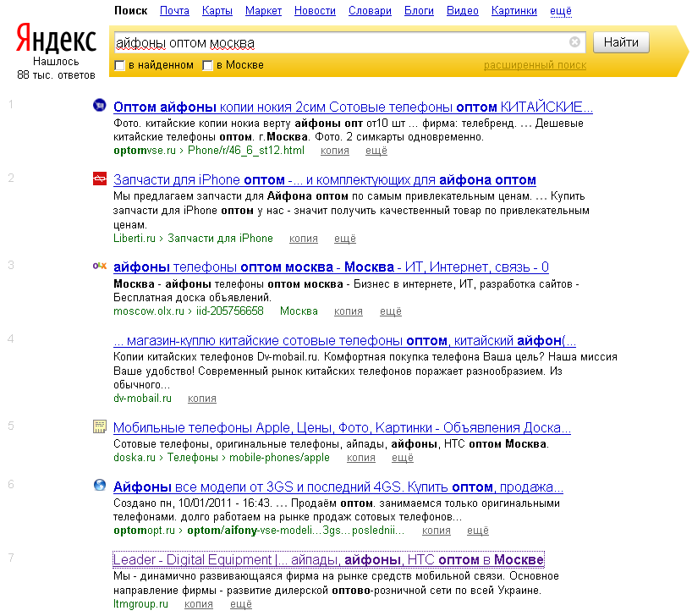Click 'Запчасти для iPhone' breadcrumb link
This screenshot has width=692, height=616.
click(x=220, y=239)
